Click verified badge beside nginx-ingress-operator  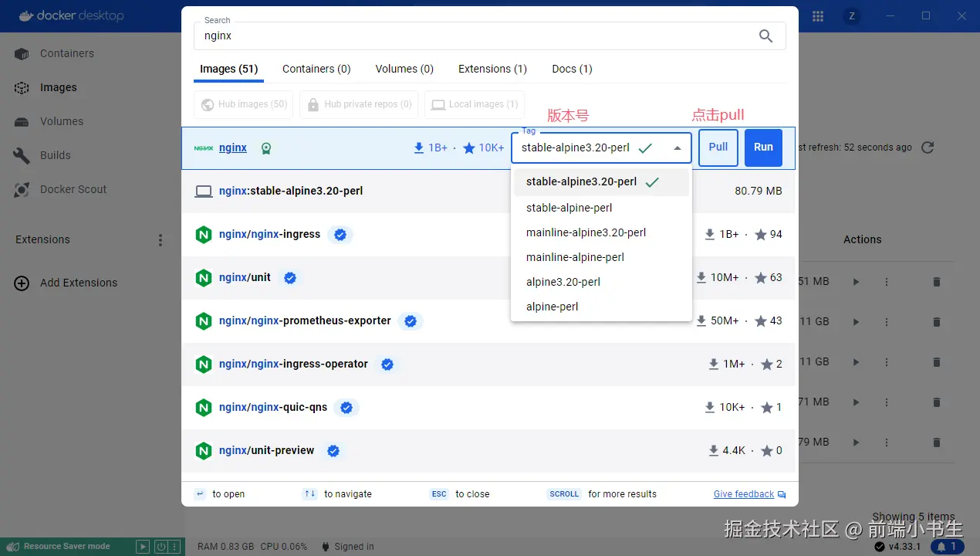point(387,364)
